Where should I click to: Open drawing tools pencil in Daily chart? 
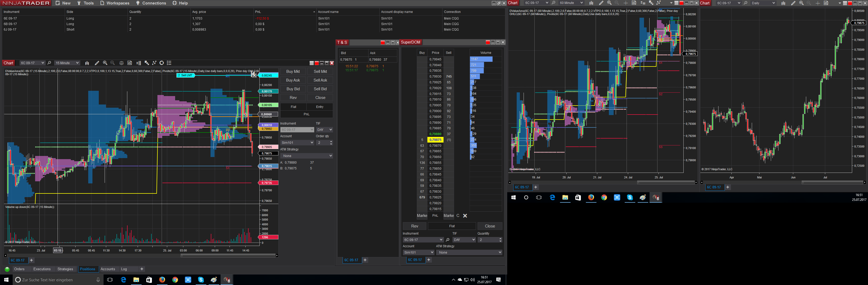tap(793, 3)
